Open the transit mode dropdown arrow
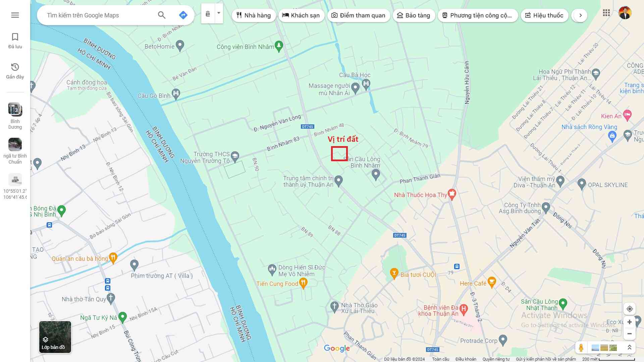 (219, 13)
